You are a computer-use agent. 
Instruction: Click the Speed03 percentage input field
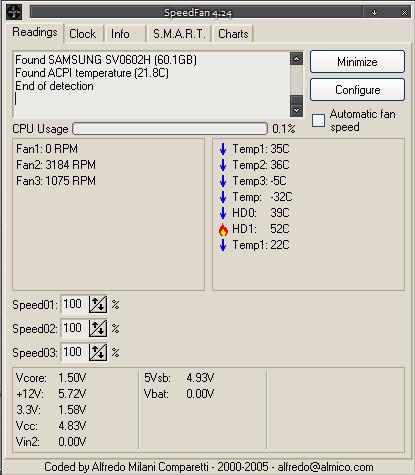pos(75,352)
